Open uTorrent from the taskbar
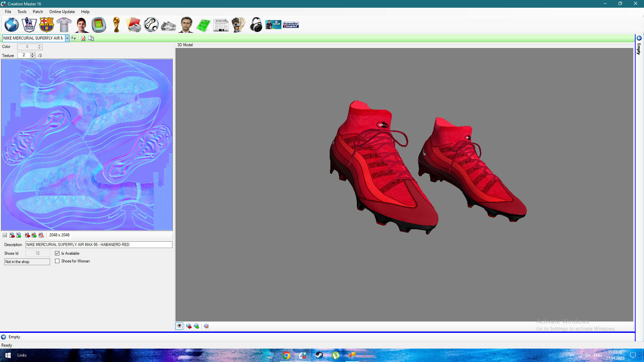Viewport: 644px width, 362px height. [335, 355]
